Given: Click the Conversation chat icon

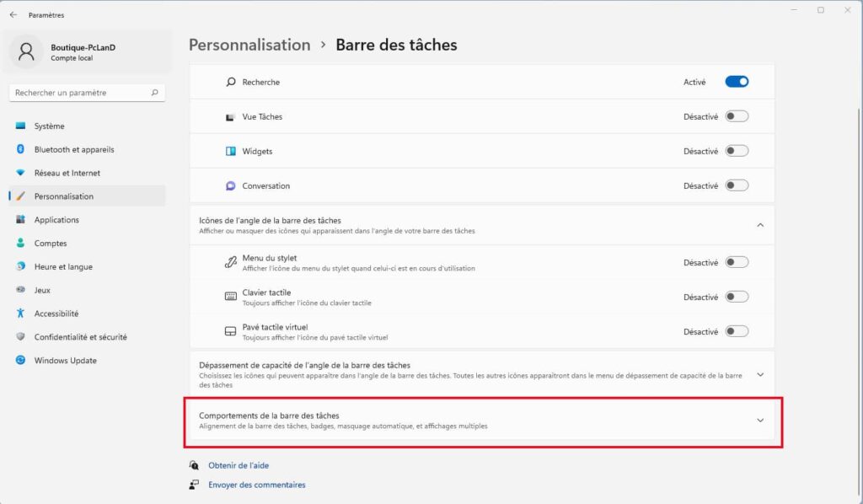Looking at the screenshot, I should 230,186.
